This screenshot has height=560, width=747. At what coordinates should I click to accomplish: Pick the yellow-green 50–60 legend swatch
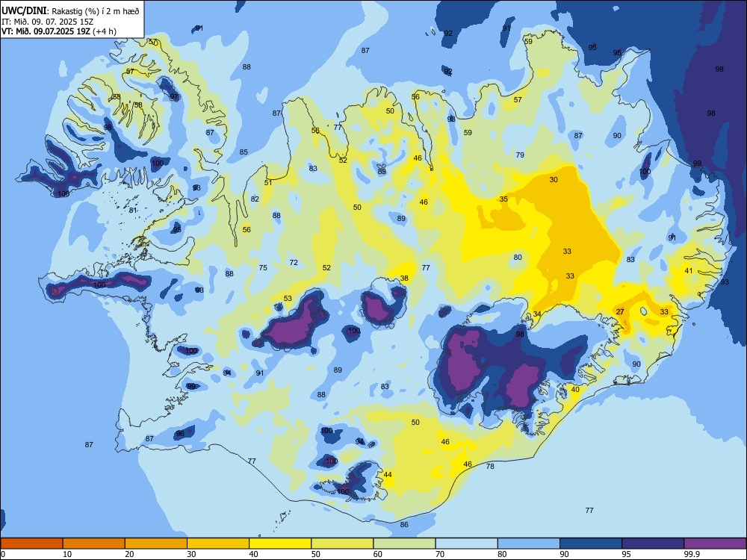tap(343, 544)
